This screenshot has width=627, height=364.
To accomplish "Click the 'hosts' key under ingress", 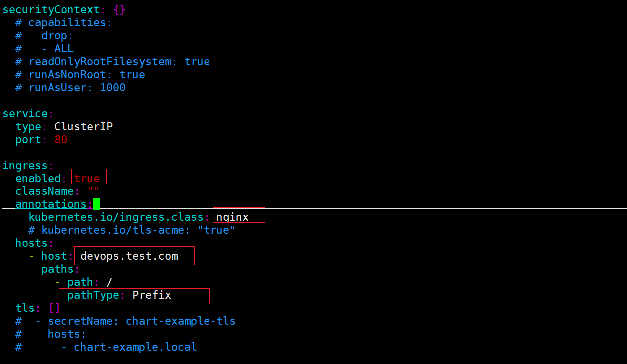I will (x=31, y=243).
